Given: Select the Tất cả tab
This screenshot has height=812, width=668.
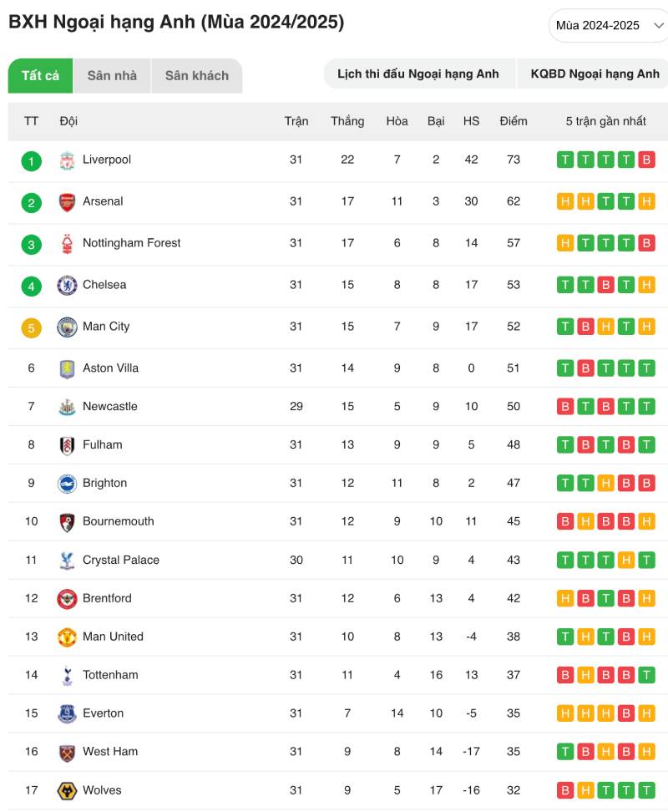Looking at the screenshot, I should pyautogui.click(x=40, y=76).
